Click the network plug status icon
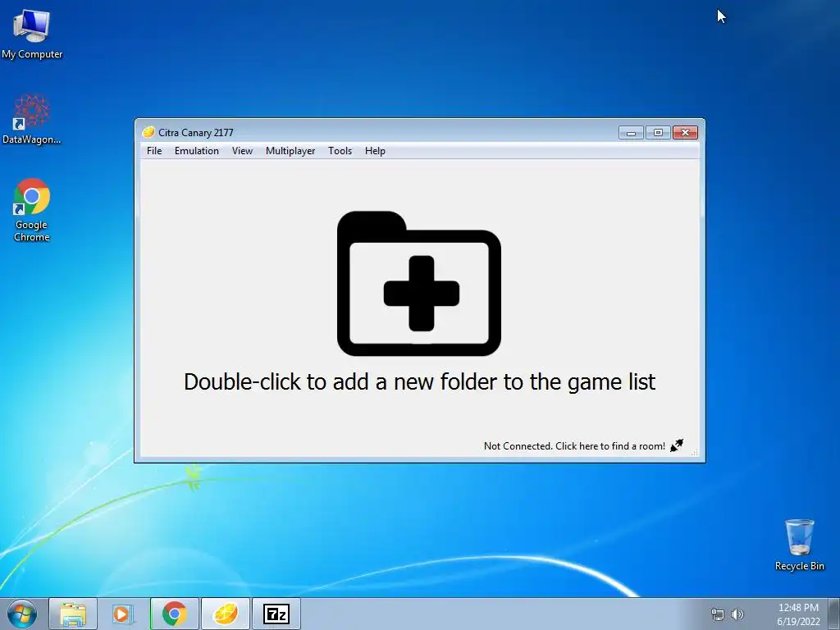This screenshot has height=630, width=840. point(677,445)
